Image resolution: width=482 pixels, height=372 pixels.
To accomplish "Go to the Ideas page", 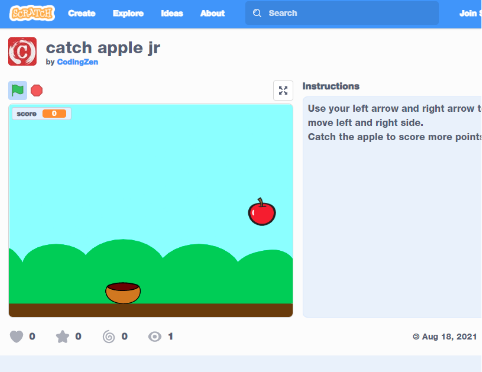I will [172, 13].
